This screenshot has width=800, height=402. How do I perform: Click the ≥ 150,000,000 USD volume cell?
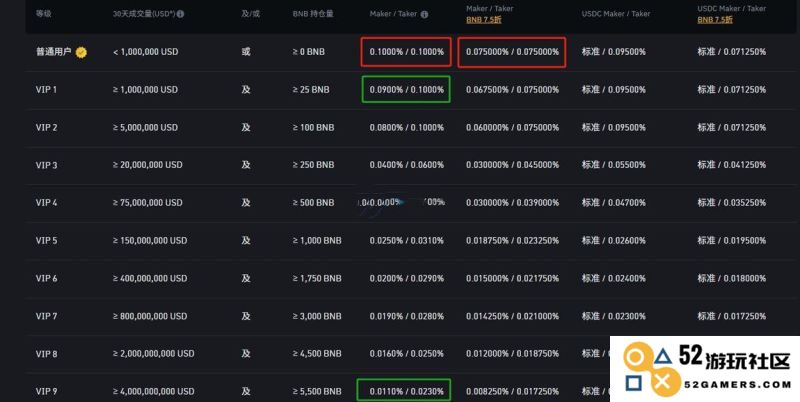tap(150, 240)
